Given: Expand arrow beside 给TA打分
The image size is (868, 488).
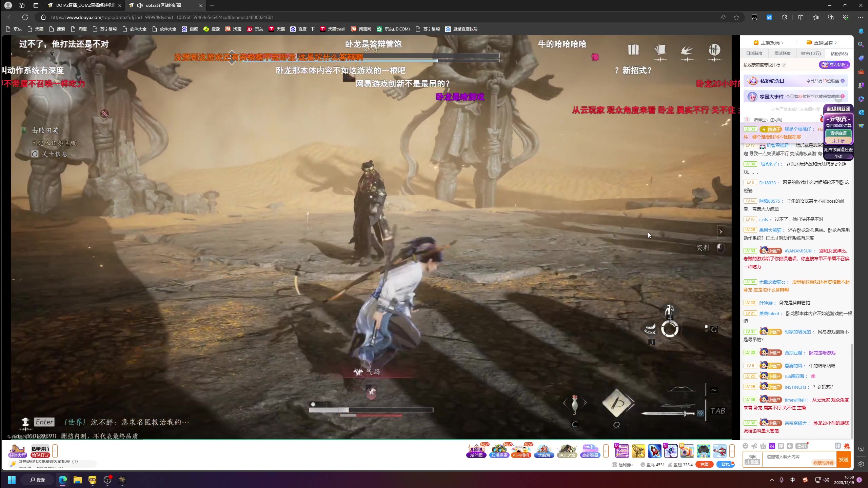Looking at the screenshot, I should pyautogui.click(x=55, y=451).
